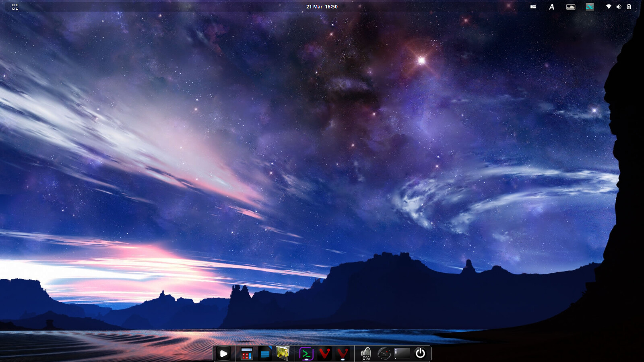644x362 pixels.
Task: Open the calendar by clicking 21 Mar 16:50
Action: tap(322, 6)
